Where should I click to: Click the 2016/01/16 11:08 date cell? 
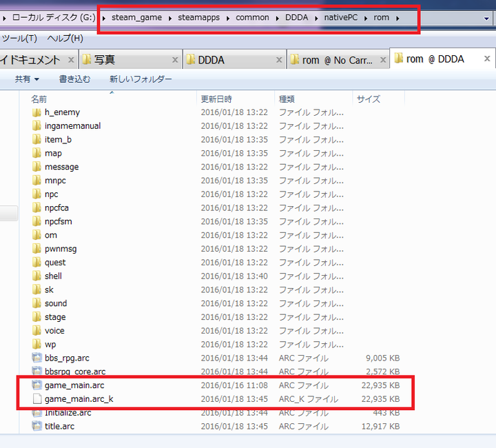coord(234,385)
